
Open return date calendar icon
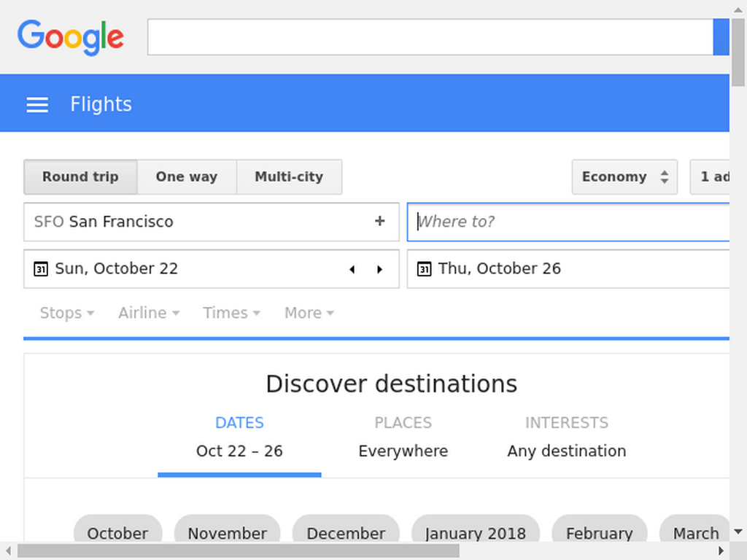(424, 269)
